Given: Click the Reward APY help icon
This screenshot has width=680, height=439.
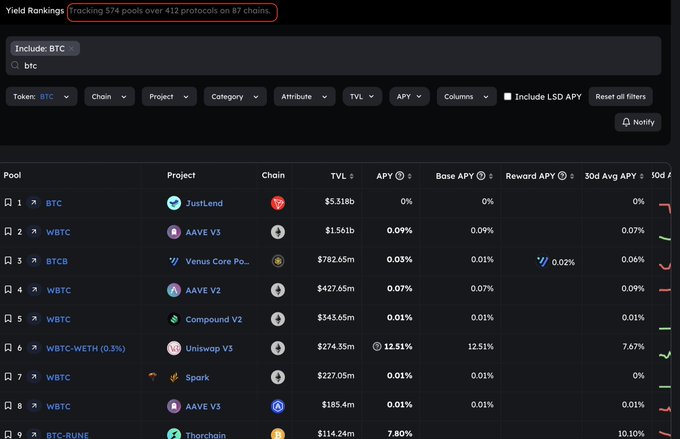Looking at the screenshot, I should [x=562, y=176].
